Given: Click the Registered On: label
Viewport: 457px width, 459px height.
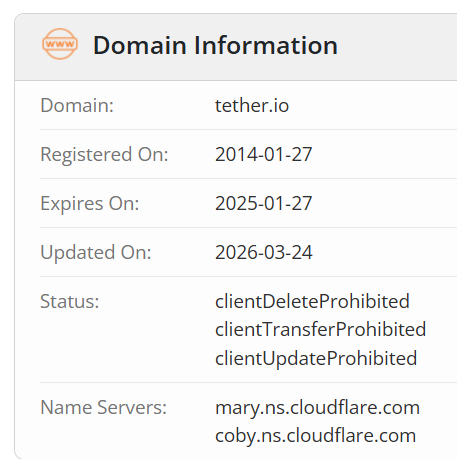Looking at the screenshot, I should coord(104,155).
